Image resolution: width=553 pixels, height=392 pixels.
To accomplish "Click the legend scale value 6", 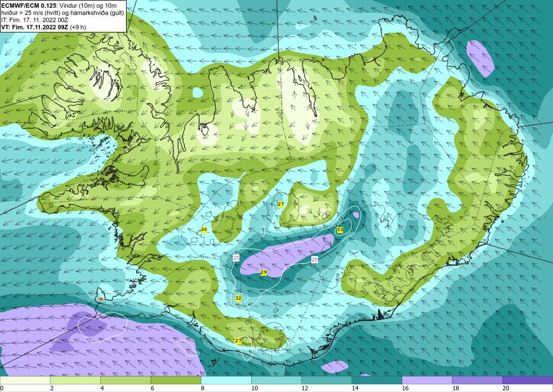I will point(153,389).
